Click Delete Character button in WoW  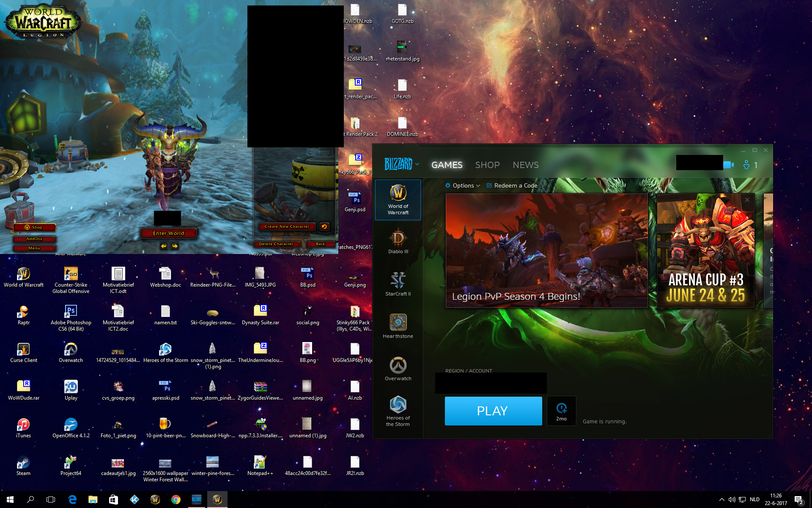pos(276,244)
